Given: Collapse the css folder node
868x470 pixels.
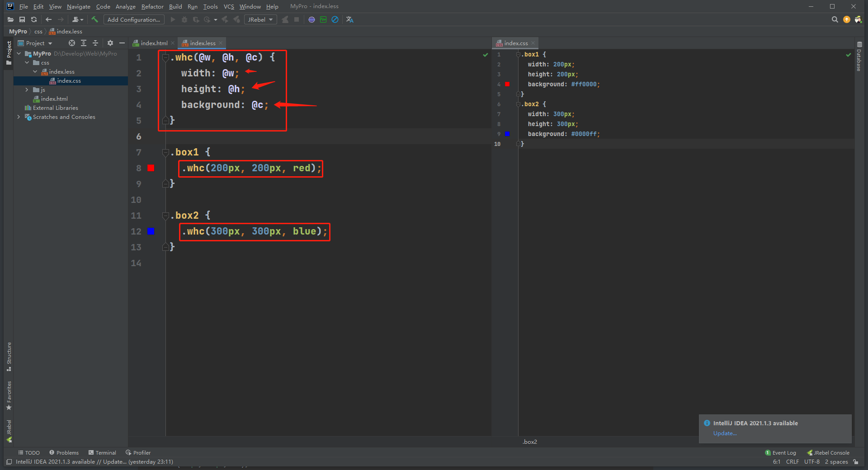Looking at the screenshot, I should click(x=27, y=62).
